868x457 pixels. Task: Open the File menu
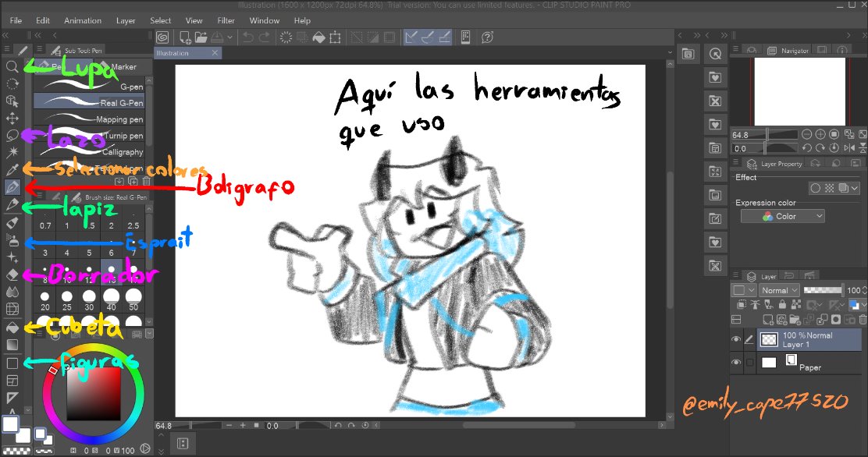16,20
